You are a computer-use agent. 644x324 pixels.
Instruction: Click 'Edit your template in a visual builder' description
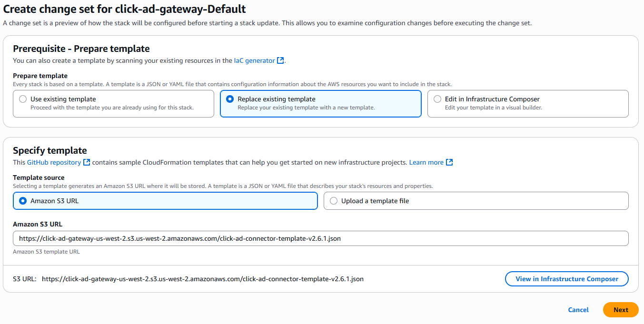tap(494, 108)
